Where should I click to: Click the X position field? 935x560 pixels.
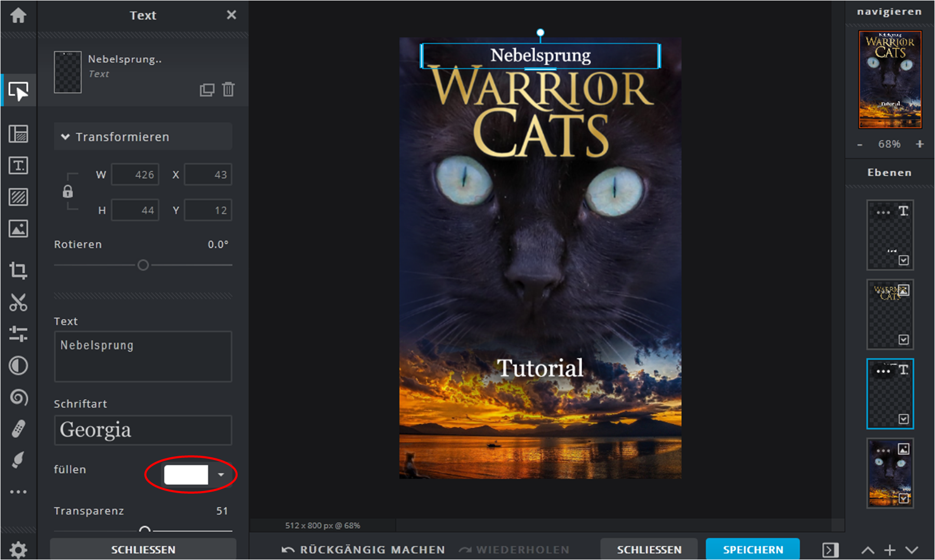(x=208, y=175)
